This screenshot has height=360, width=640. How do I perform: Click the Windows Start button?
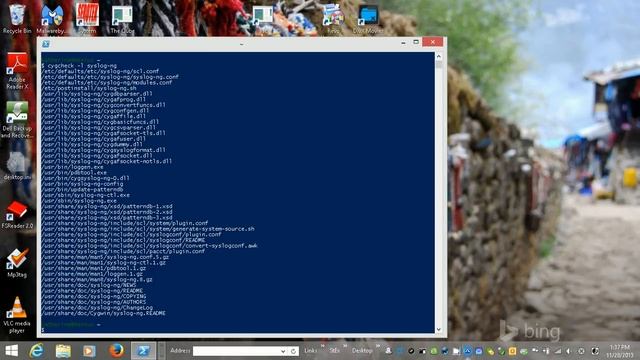(11, 351)
